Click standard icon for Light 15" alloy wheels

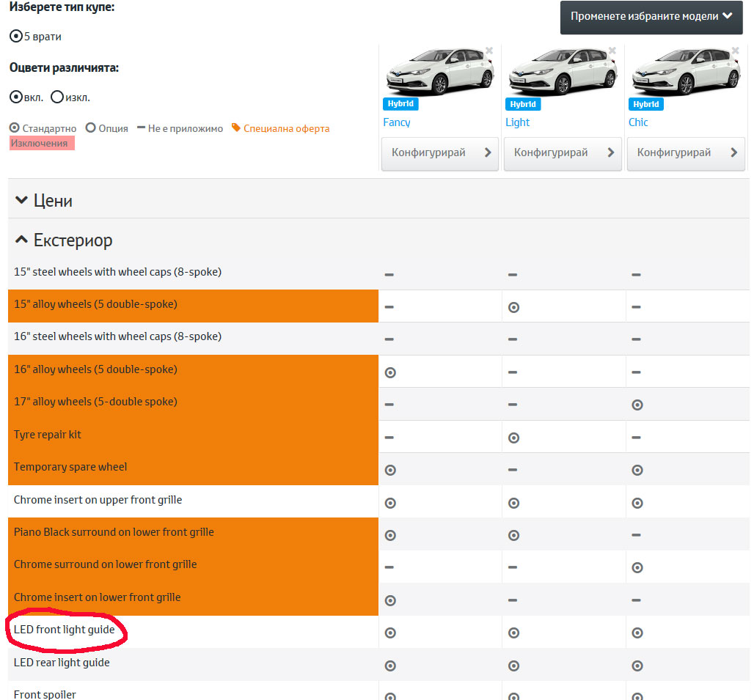click(513, 307)
